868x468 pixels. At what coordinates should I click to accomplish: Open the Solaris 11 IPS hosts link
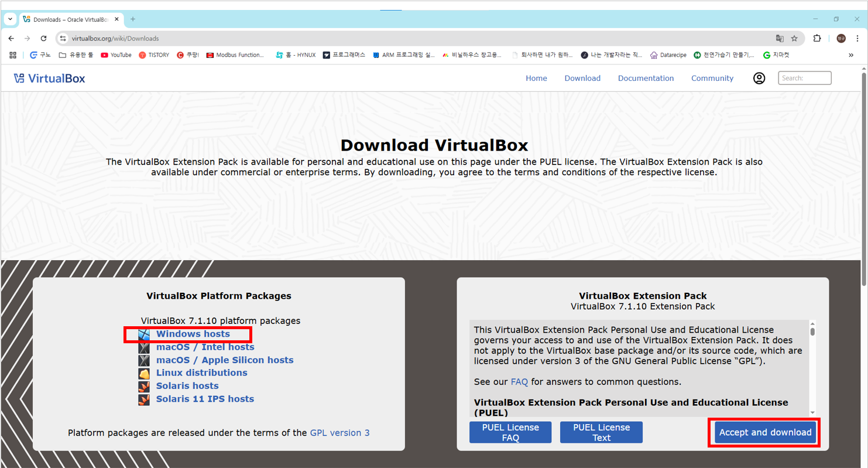[205, 399]
